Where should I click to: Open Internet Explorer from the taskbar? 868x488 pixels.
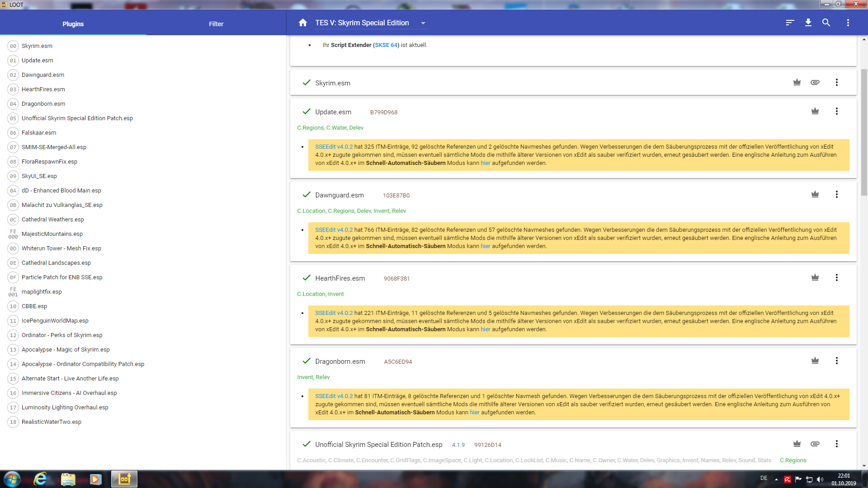coord(41,479)
